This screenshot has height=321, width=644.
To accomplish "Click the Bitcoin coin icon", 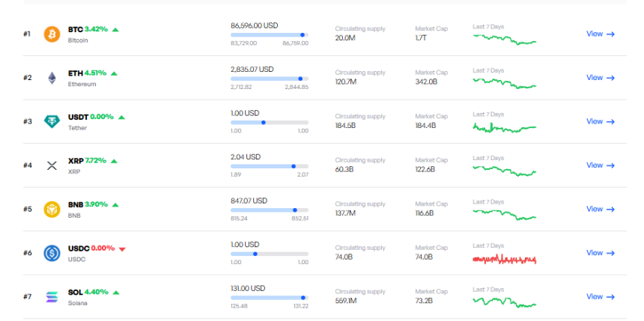I will (x=52, y=34).
